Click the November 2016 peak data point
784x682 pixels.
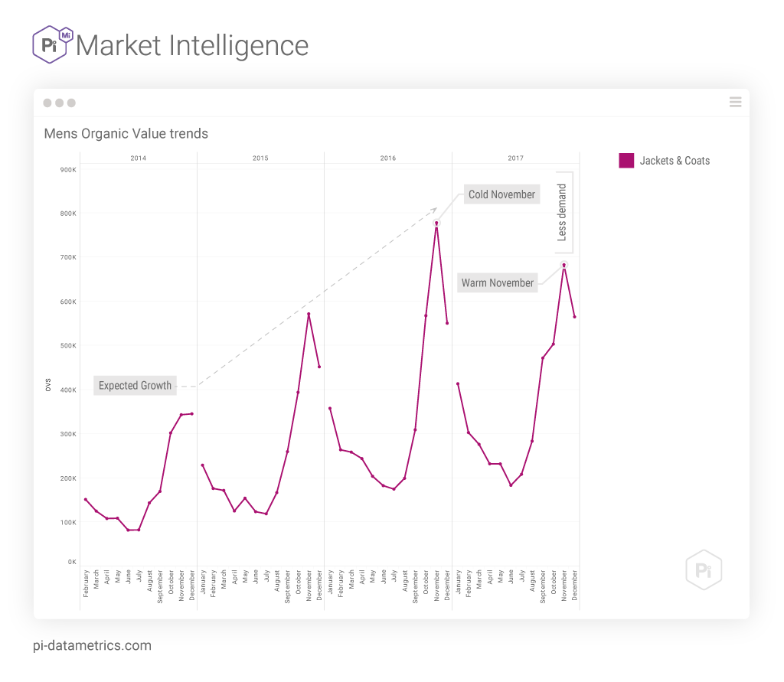point(436,223)
